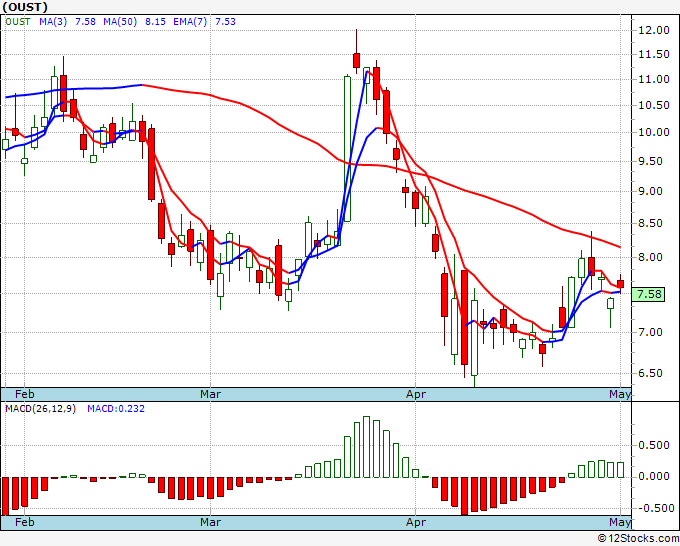Click the tallest green MACD histogram bar
680x546 pixels.
(366, 447)
